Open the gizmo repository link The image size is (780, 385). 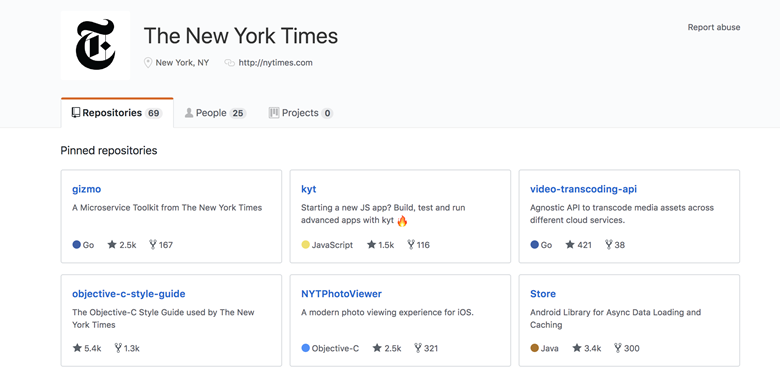coord(87,189)
